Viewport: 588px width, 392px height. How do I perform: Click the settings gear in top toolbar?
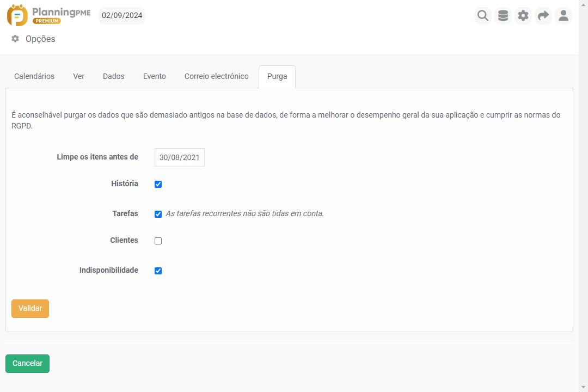523,16
